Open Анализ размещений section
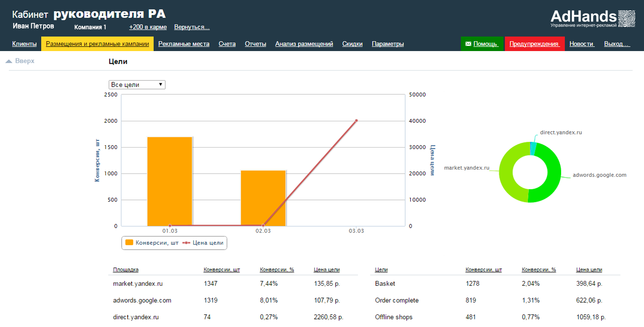 [x=304, y=44]
